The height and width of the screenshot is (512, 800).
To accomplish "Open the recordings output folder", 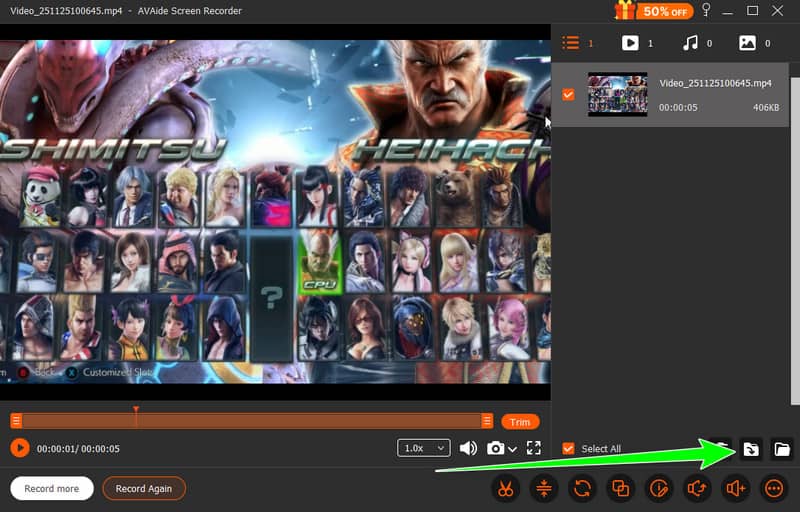I will [782, 449].
